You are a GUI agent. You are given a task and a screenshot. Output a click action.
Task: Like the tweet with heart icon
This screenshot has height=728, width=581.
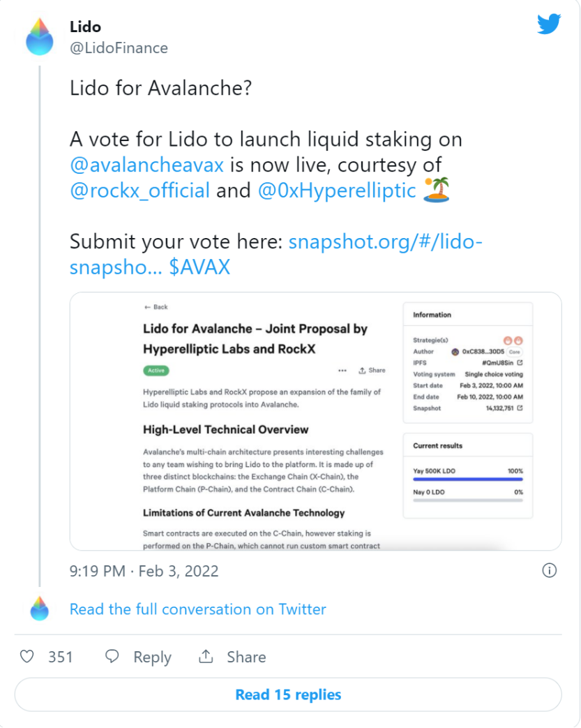[x=27, y=656]
